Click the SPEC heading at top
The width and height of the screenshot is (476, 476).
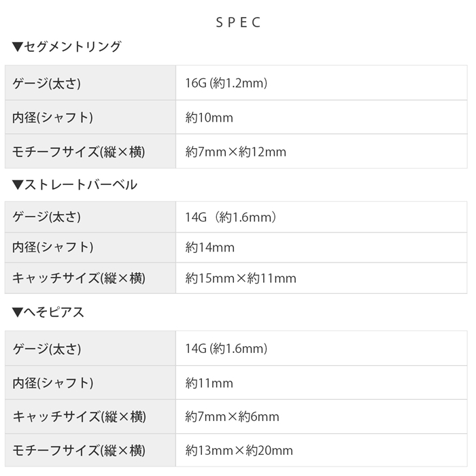(238, 22)
